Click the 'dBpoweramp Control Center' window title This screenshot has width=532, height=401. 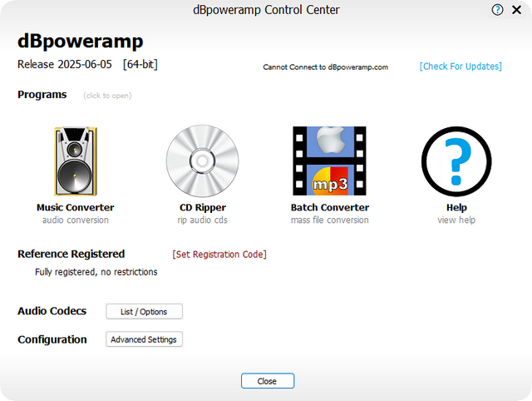coord(266,10)
